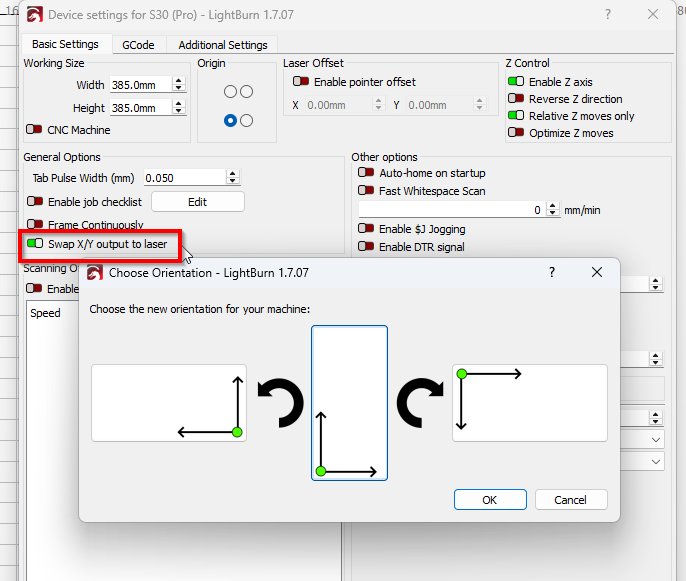Toggle Relative Z moves only switch
This screenshot has height=581, width=686.
(x=516, y=116)
